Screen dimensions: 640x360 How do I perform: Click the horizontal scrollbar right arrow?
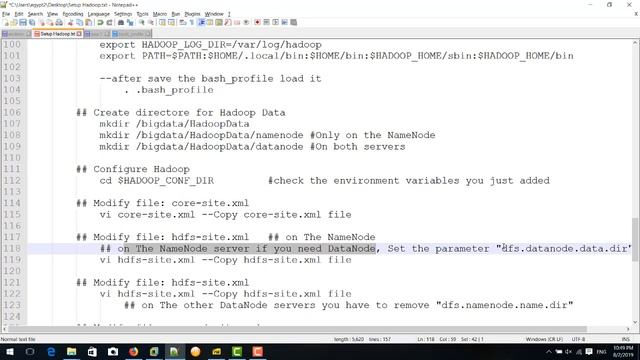(x=629, y=329)
